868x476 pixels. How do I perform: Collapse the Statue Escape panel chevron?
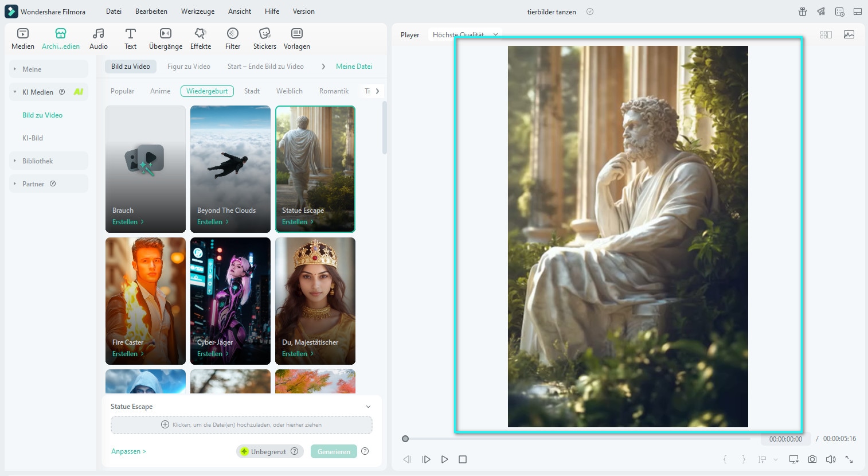tap(368, 407)
